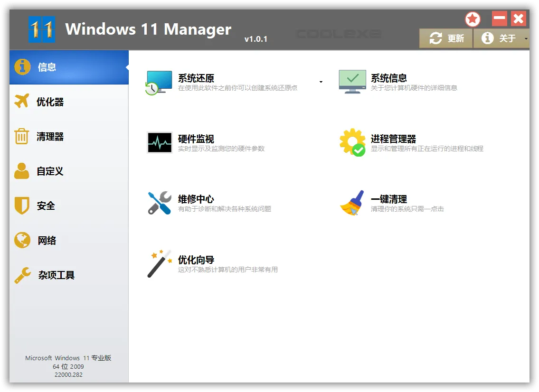Click the monitor checkmark 系统信息 icon
Image resolution: width=539 pixels, height=392 pixels.
[x=352, y=82]
